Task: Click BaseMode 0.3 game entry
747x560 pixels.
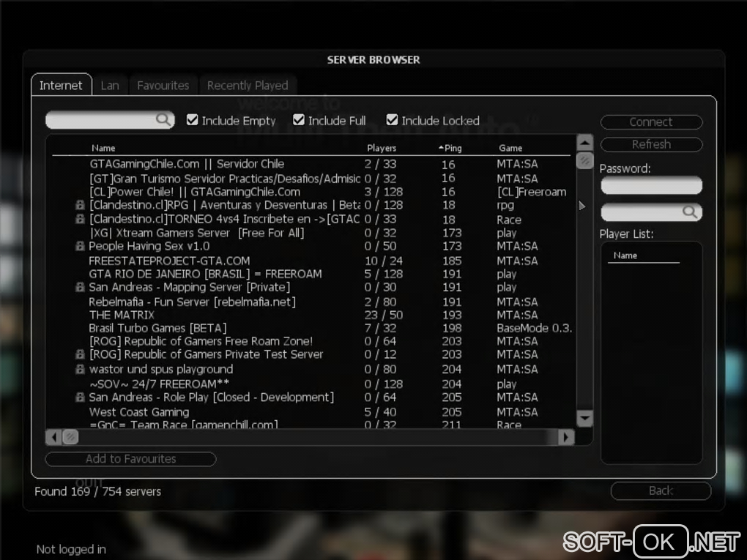Action: [x=534, y=328]
